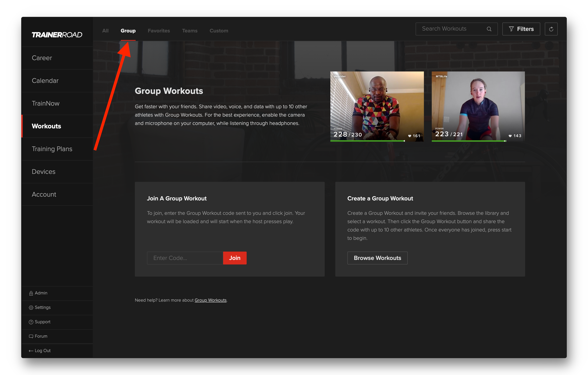
Task: Click the Asarider video thumbnail
Action: pyautogui.click(x=377, y=107)
